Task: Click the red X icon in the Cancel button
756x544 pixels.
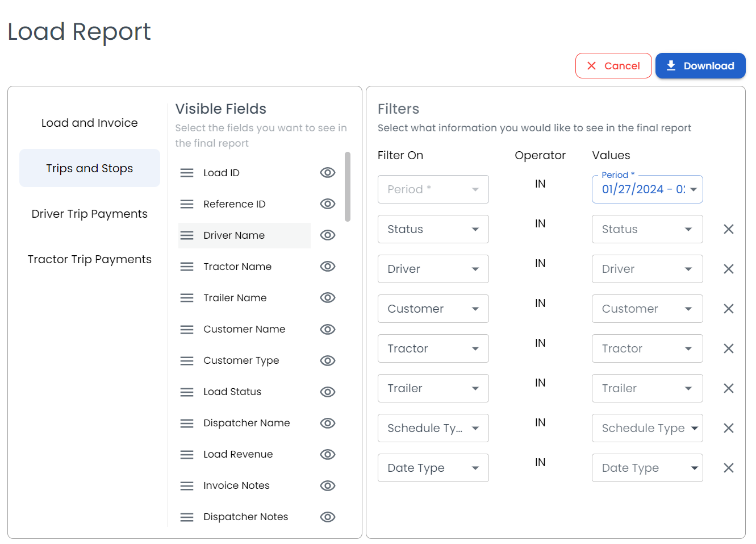Action: click(593, 65)
